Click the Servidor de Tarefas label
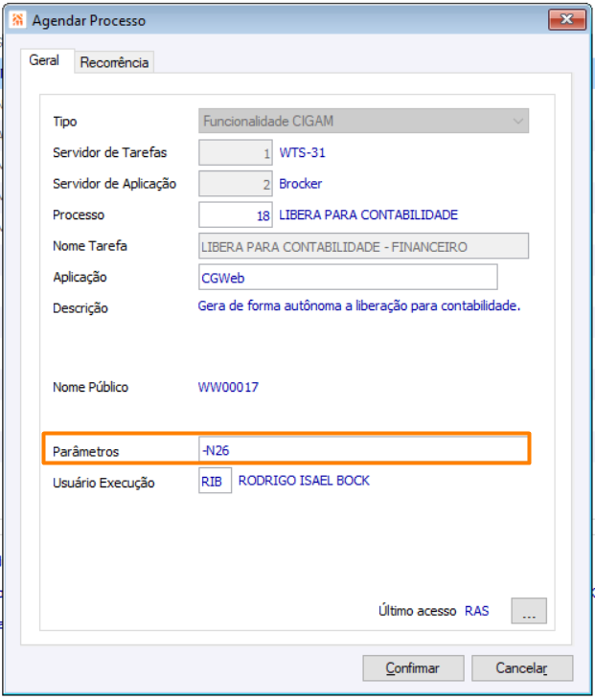The height and width of the screenshot is (700, 595). (x=109, y=152)
